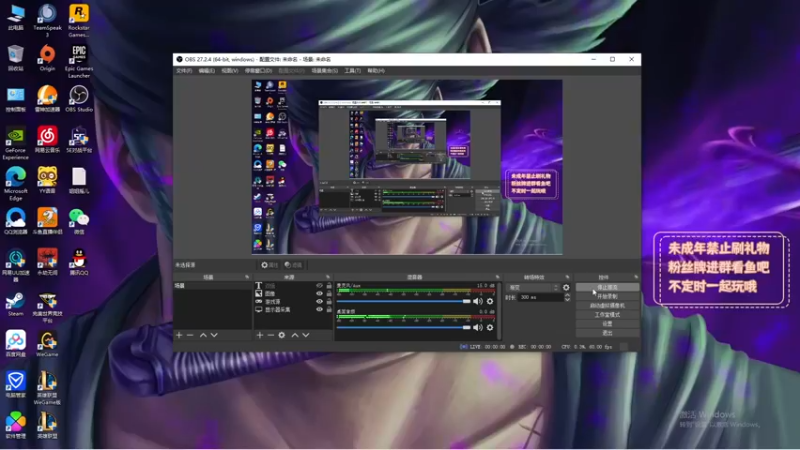Image resolution: width=800 pixels, height=450 pixels.
Task: Click the 退出 button
Action: point(607,333)
